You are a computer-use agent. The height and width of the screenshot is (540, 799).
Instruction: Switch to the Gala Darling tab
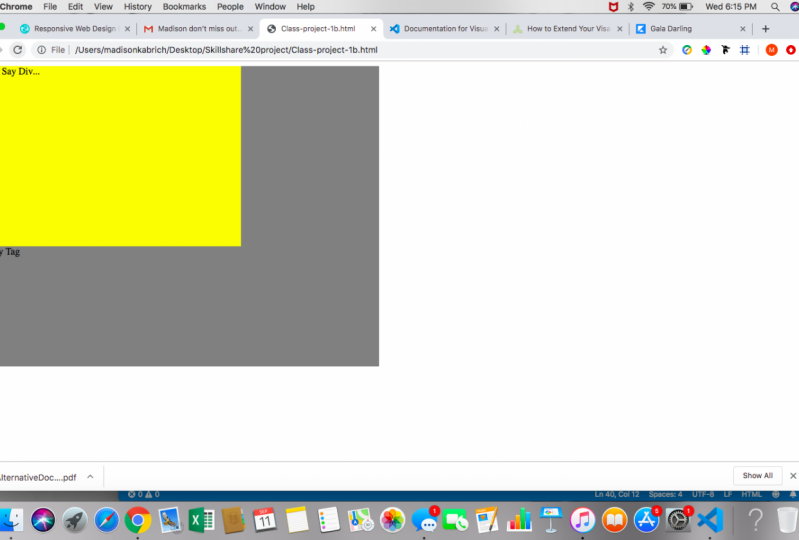690,29
